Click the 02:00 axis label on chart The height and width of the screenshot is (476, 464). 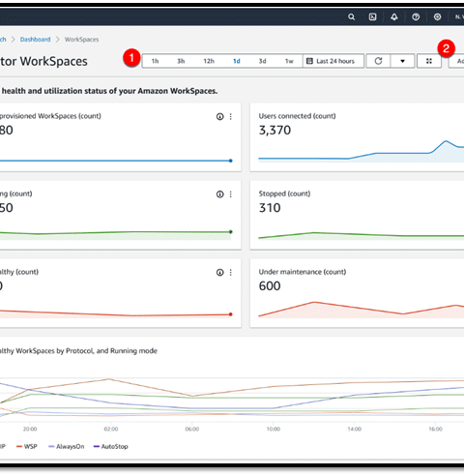tap(111, 429)
